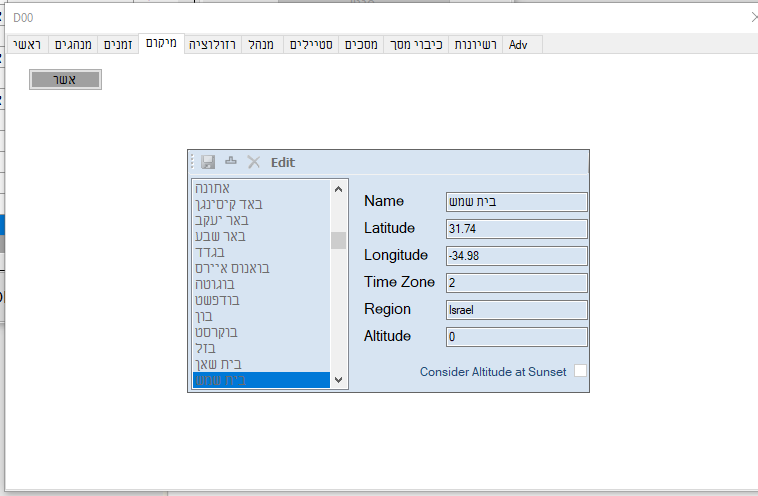758x496 pixels.
Task: Click the Delete X toolbar icon
Action: click(x=253, y=162)
